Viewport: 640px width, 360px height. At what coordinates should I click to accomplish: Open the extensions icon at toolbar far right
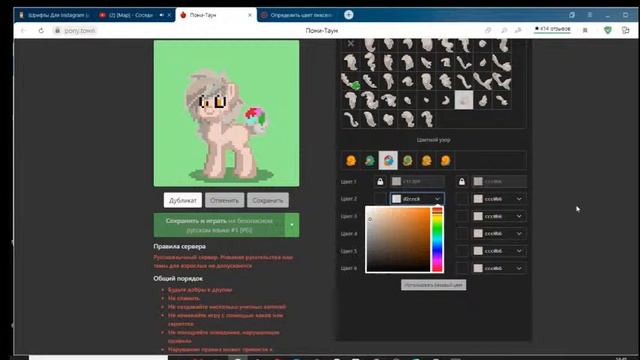[x=625, y=30]
